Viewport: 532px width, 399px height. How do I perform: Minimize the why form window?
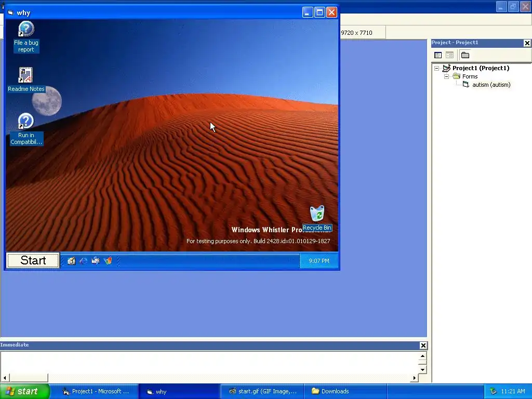click(x=307, y=12)
